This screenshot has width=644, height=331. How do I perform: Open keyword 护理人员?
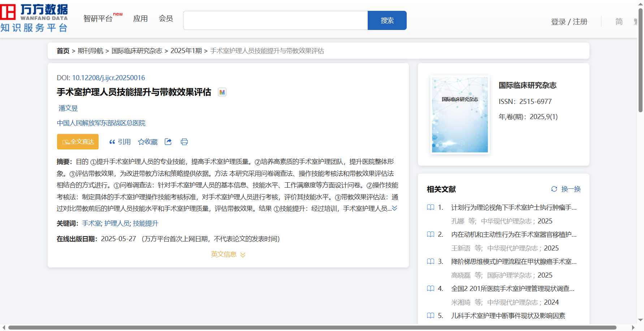point(117,223)
